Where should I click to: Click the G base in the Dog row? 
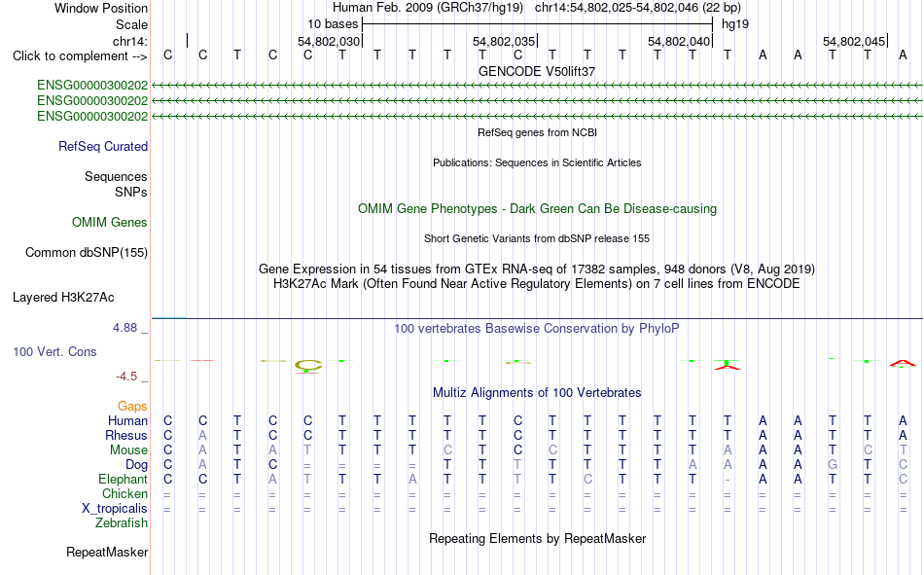832,465
